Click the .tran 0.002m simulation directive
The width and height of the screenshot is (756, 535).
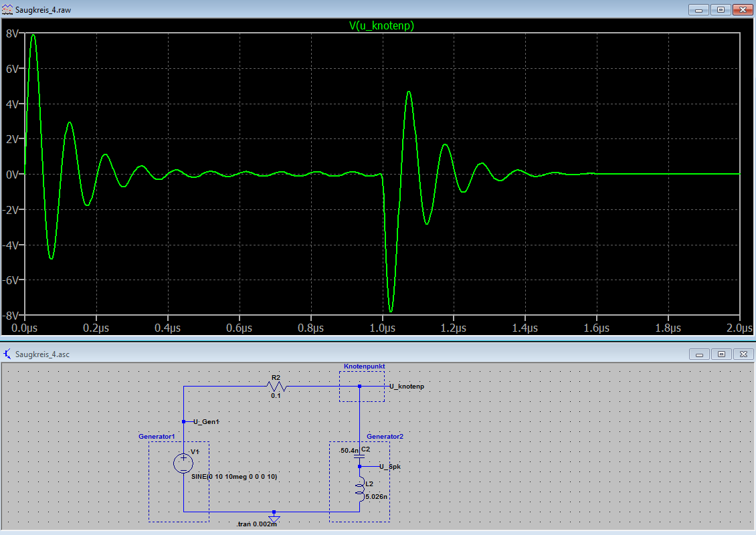click(x=256, y=524)
